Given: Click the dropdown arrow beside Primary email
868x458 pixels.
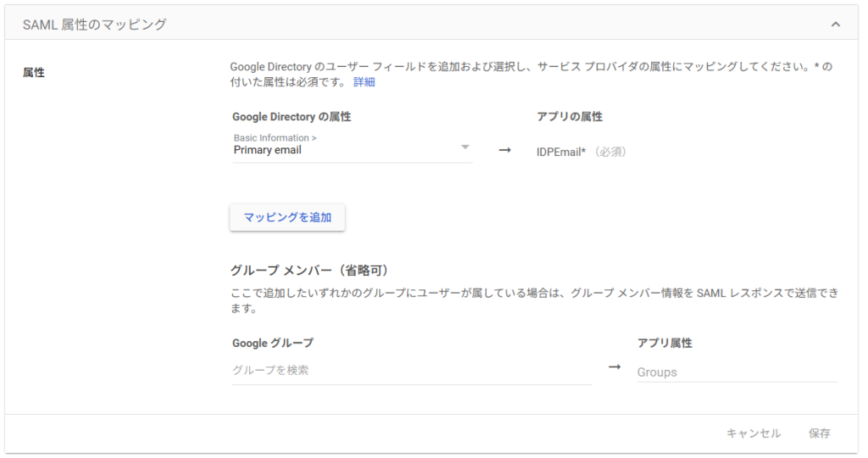Looking at the screenshot, I should pyautogui.click(x=465, y=147).
